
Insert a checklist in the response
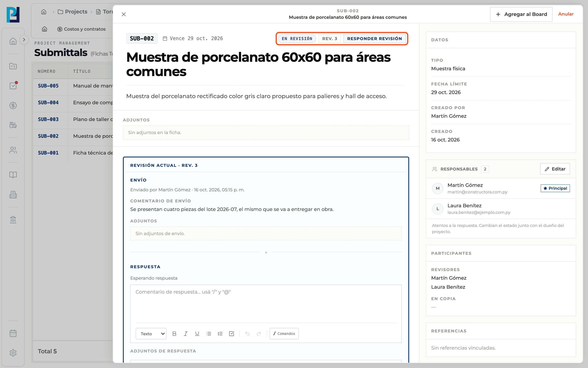pos(232,334)
